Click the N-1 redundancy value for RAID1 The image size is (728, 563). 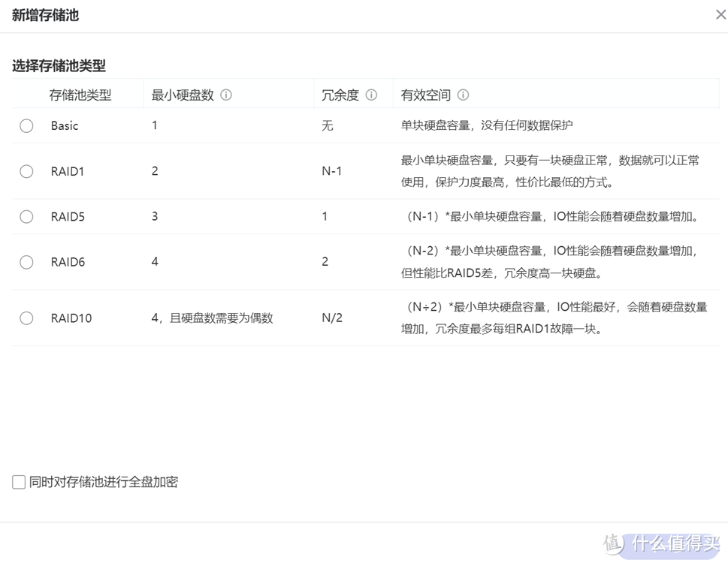[x=332, y=171]
